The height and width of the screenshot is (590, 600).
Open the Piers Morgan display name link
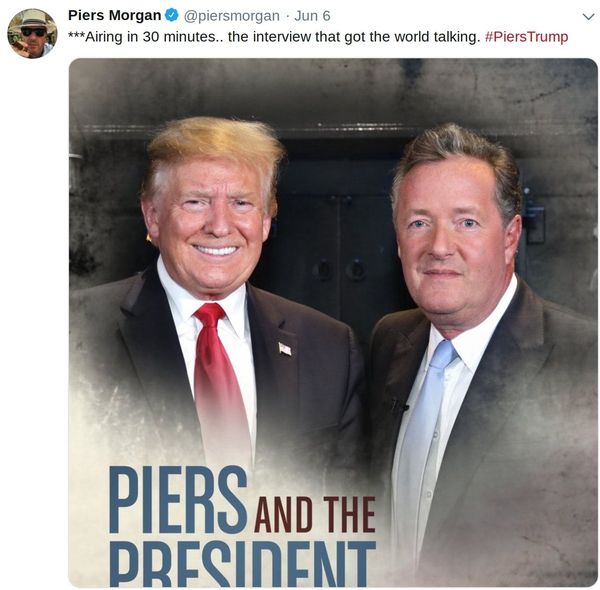[x=114, y=15]
